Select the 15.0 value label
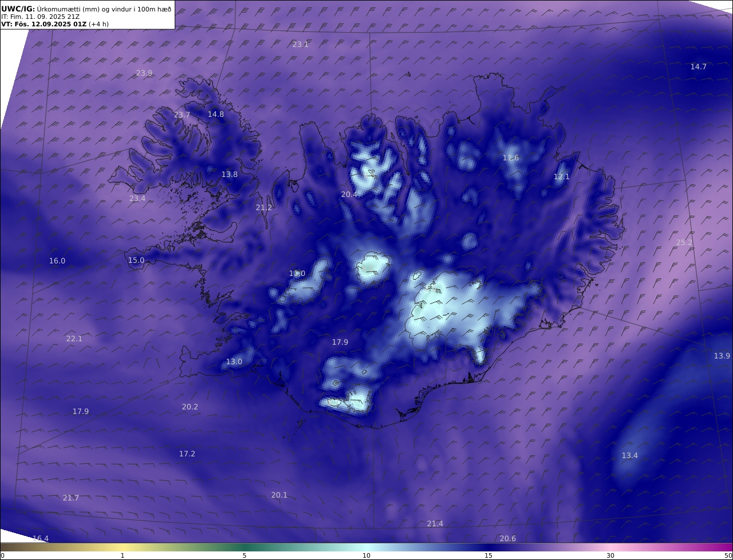This screenshot has width=733, height=560. pos(136,260)
